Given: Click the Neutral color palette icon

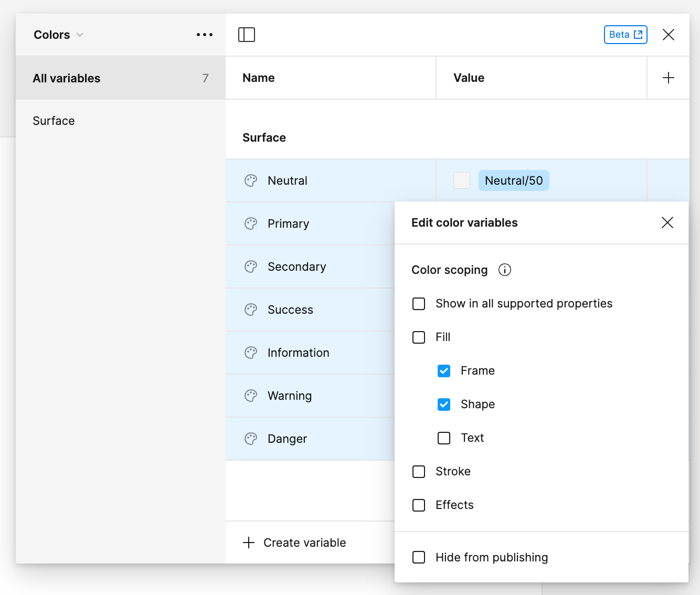Looking at the screenshot, I should coord(251,180).
